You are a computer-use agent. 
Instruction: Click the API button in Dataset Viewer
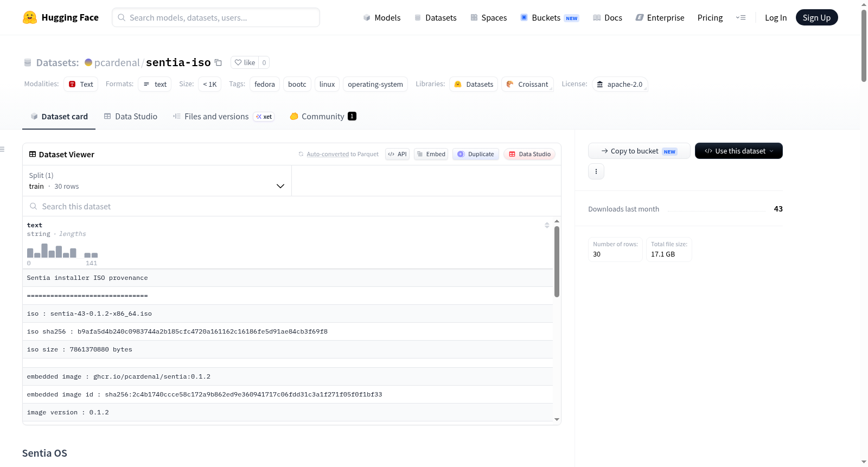pos(397,154)
